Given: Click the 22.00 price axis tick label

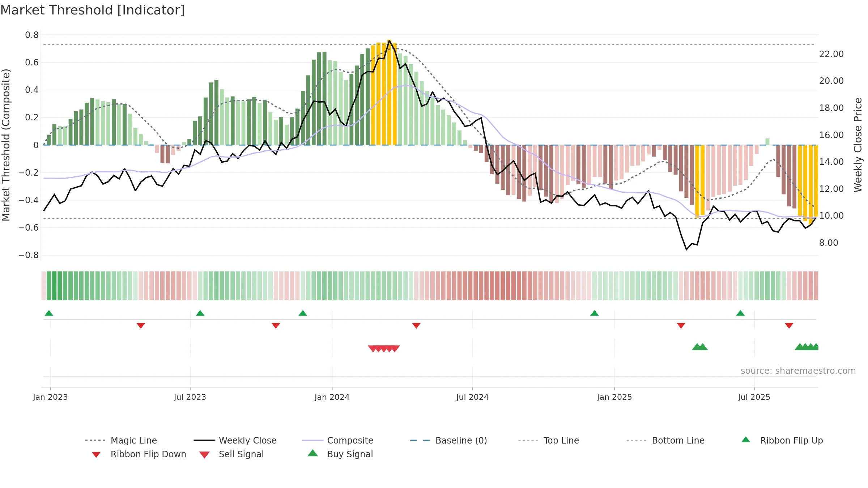Looking at the screenshot, I should [x=831, y=54].
